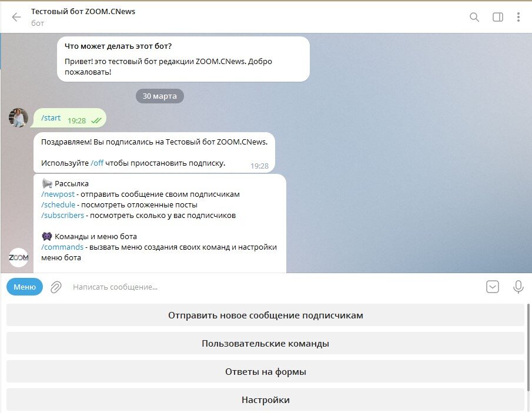
Task: Go back using the header arrow
Action: (x=16, y=17)
